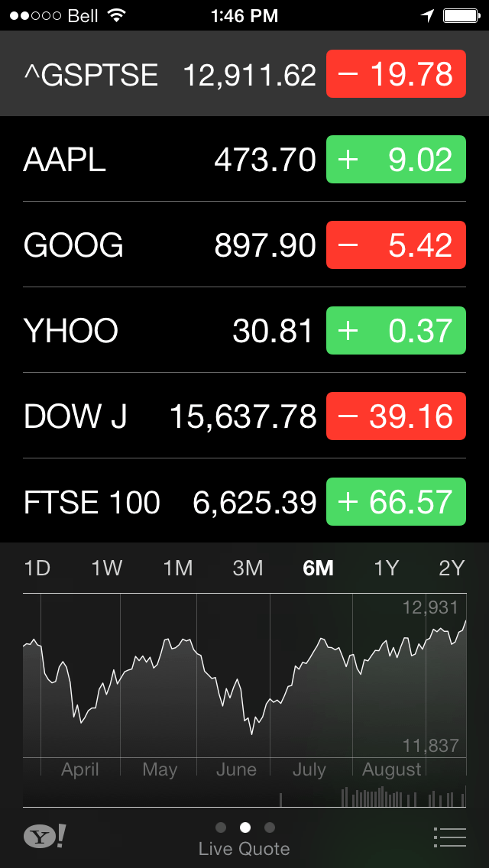Tap the battery indicator in status bar
Image resolution: width=489 pixels, height=868 pixels.
tap(461, 15)
